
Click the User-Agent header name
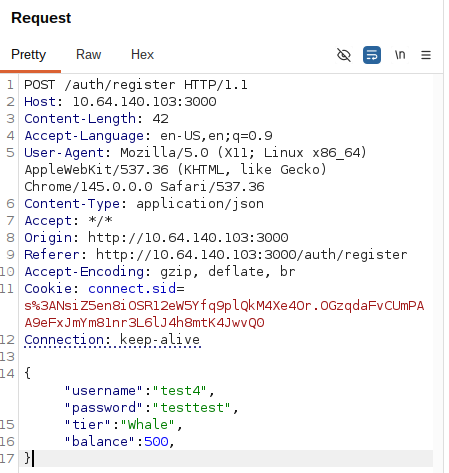64,153
